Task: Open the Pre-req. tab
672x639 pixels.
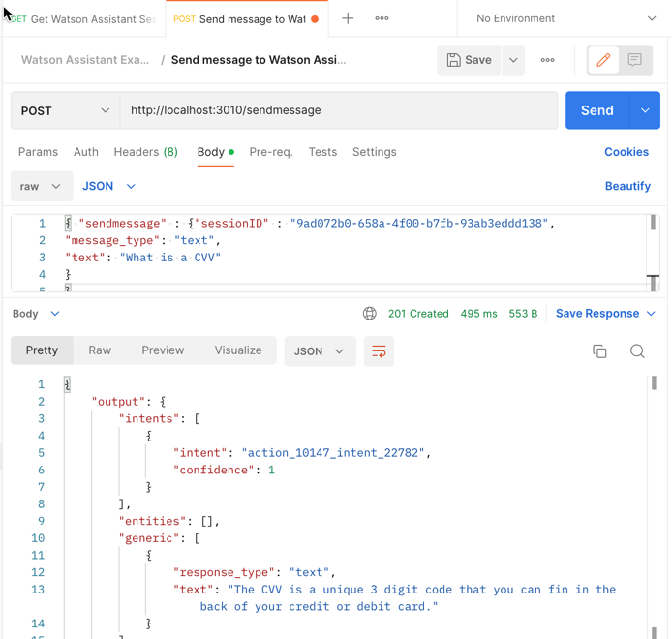Action: (x=271, y=152)
